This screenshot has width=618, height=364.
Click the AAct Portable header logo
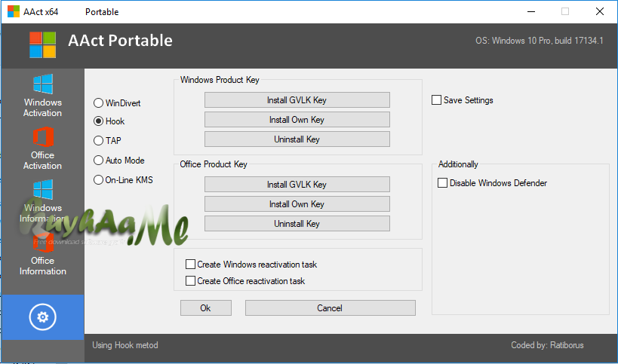(x=42, y=45)
